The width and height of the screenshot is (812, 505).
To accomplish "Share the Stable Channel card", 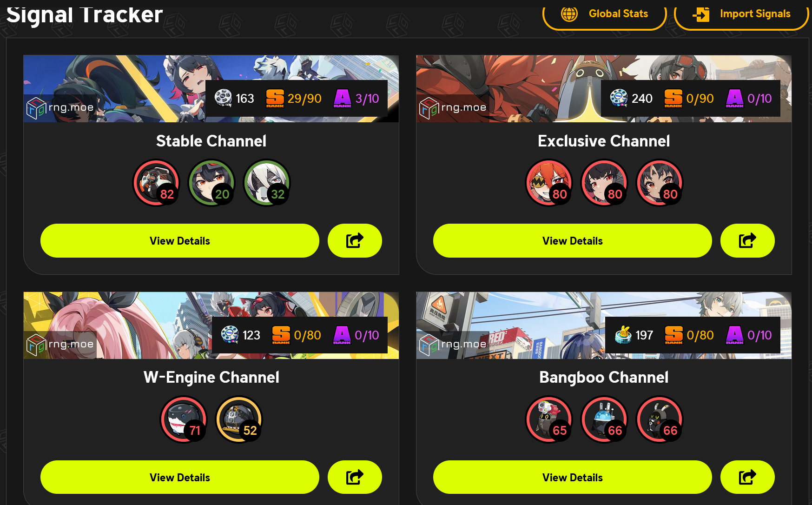I will click(x=355, y=240).
